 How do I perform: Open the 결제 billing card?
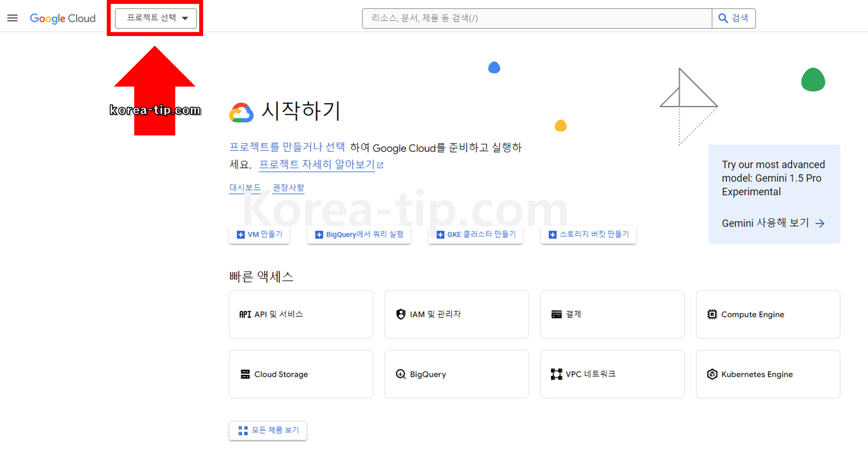pos(612,314)
